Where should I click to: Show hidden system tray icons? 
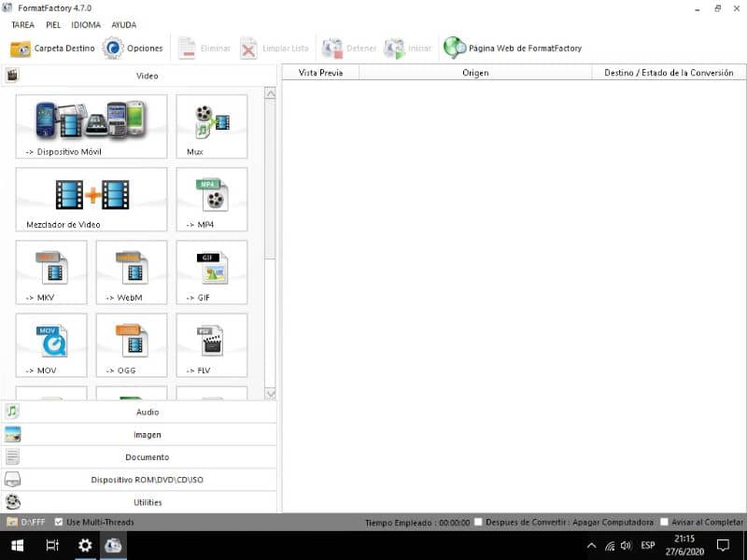(x=591, y=546)
